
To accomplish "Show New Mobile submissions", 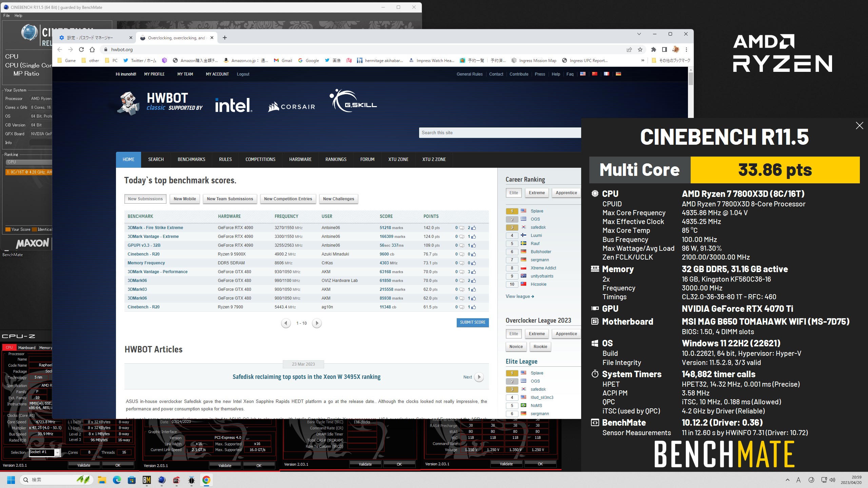I will (185, 199).
